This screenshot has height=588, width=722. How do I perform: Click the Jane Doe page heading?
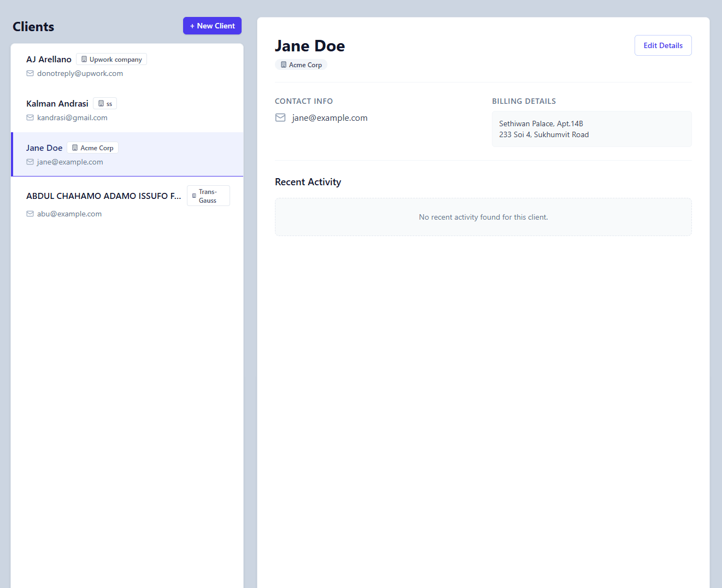310,46
